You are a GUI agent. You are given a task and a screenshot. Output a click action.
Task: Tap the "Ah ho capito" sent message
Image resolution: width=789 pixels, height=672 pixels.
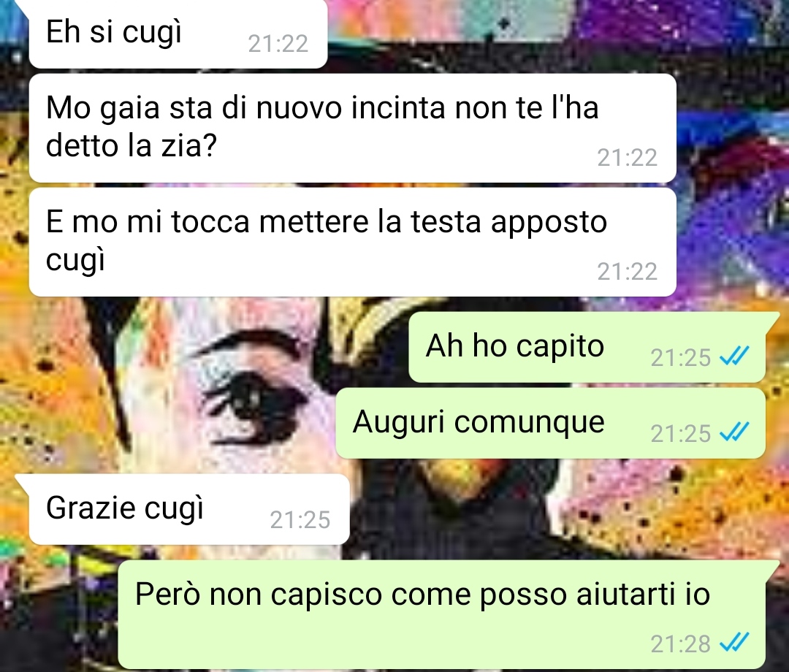[x=587, y=347]
